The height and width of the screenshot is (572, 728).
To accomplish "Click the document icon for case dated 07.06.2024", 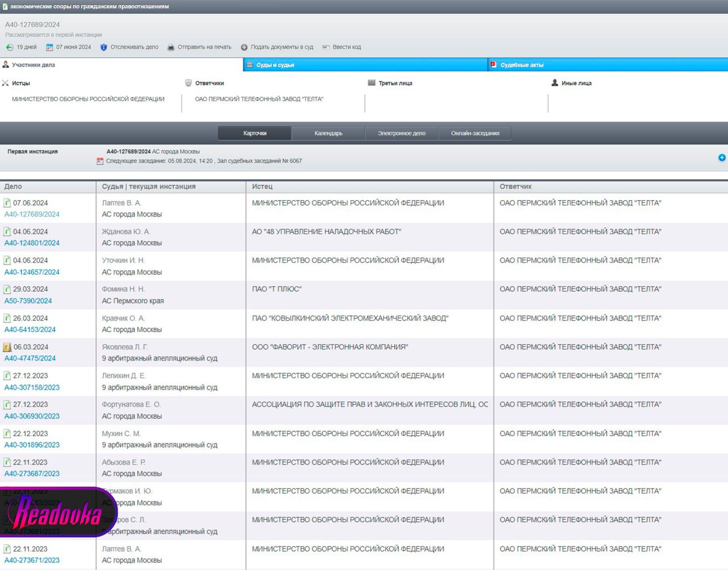I will pos(7,203).
